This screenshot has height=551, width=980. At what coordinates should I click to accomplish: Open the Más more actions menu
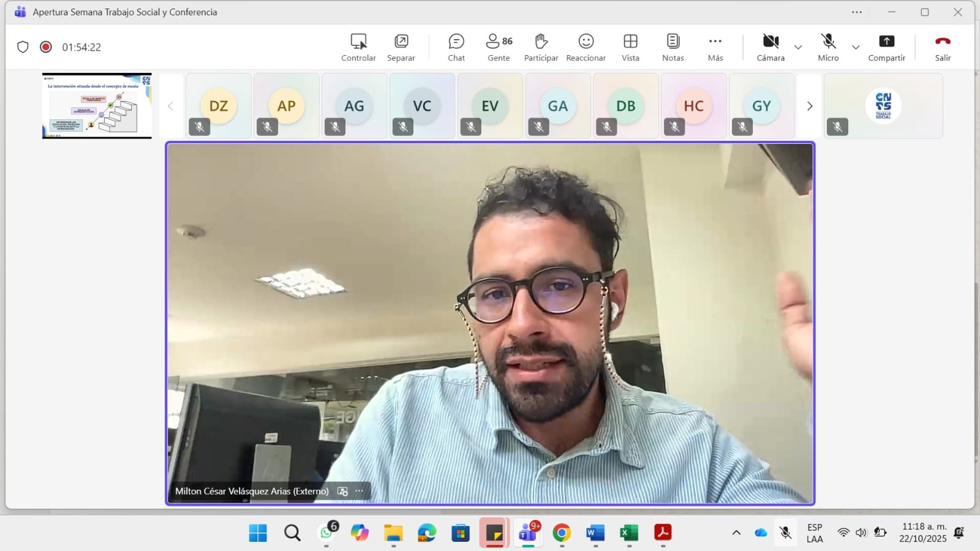715,48
